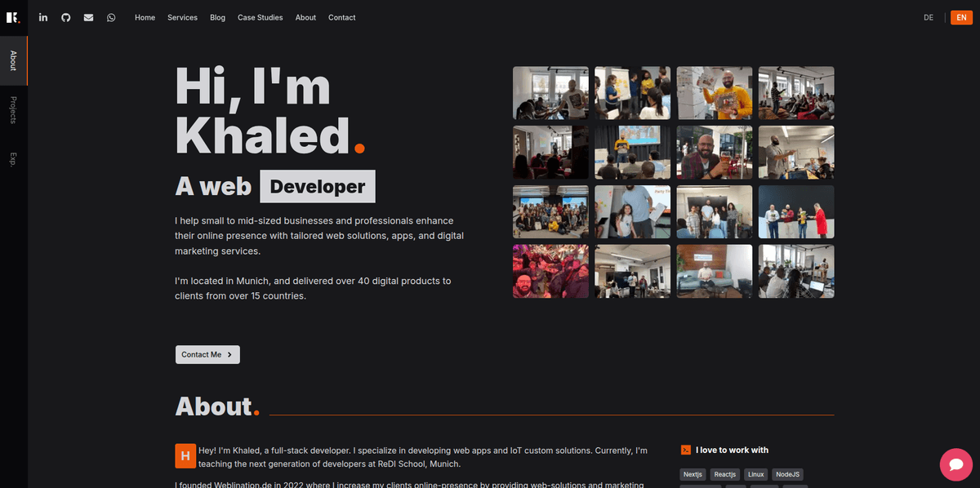Click the GitHub icon in the header
This screenshot has height=488, width=980.
[65, 17]
